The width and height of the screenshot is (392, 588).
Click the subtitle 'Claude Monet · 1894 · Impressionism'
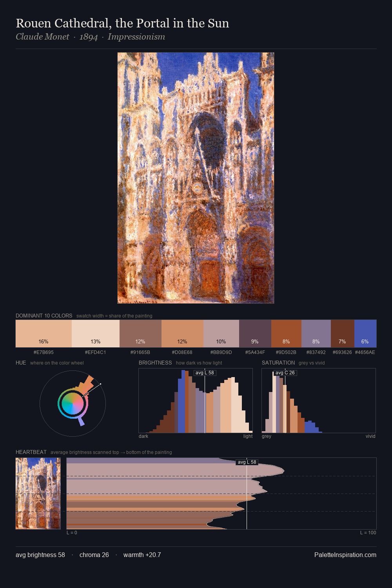(x=90, y=37)
